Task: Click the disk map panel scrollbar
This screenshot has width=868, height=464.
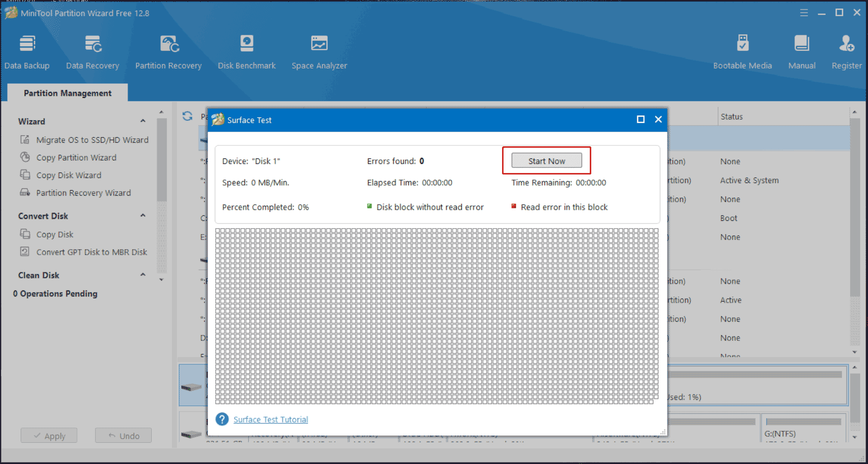Action: (854, 402)
